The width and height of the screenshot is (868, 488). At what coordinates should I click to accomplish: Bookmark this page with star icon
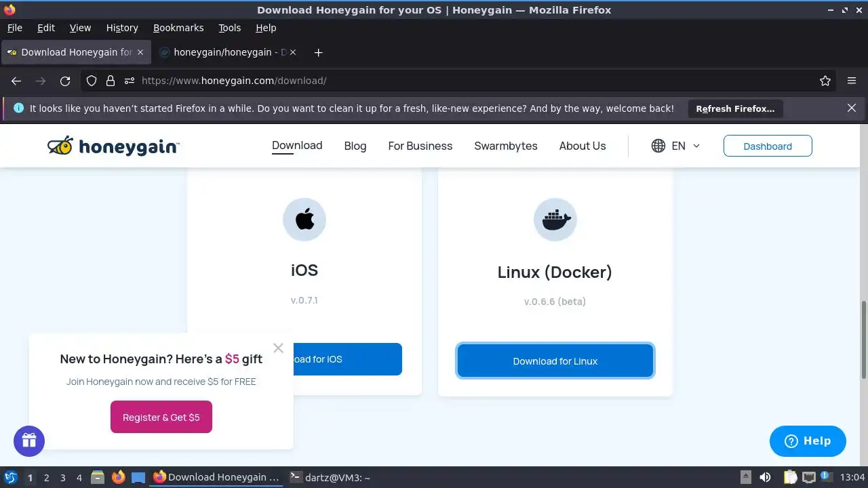tap(825, 81)
